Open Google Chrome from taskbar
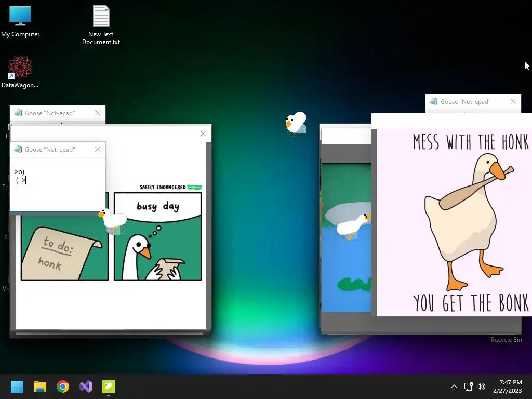Image resolution: width=532 pixels, height=399 pixels. pyautogui.click(x=63, y=387)
